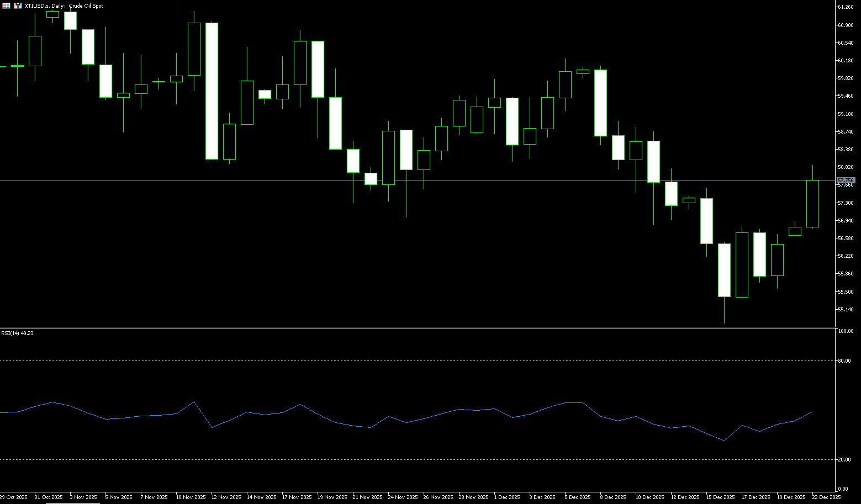Select the RSI(14) indicator label
The width and height of the screenshot is (861, 504).
tap(17, 333)
